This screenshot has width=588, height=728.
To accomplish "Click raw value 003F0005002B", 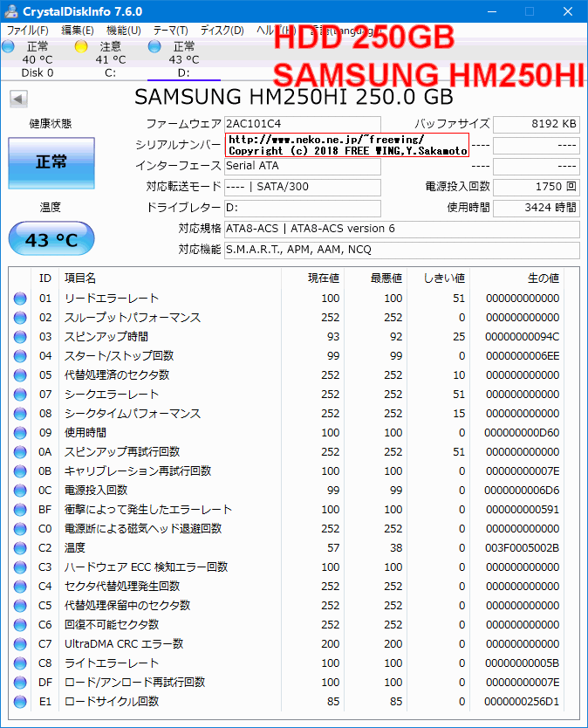I will click(x=522, y=548).
